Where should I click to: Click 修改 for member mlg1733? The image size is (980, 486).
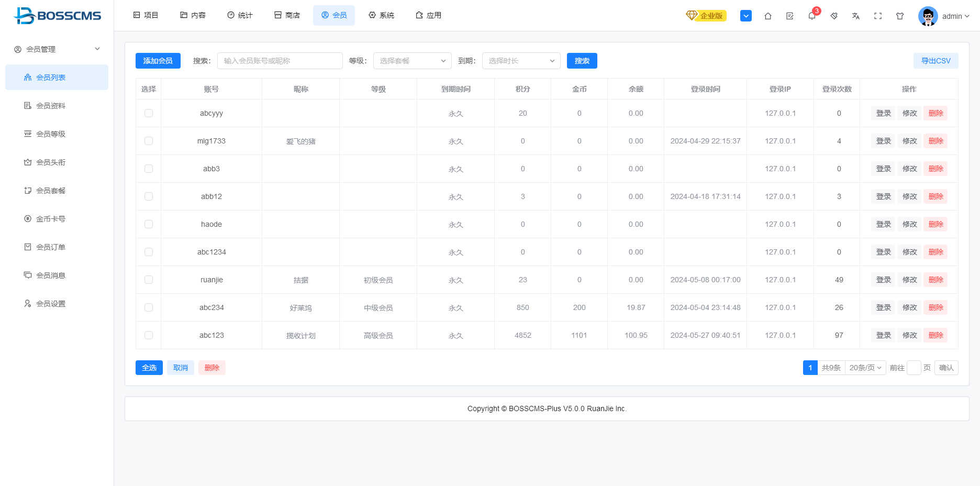(x=910, y=141)
